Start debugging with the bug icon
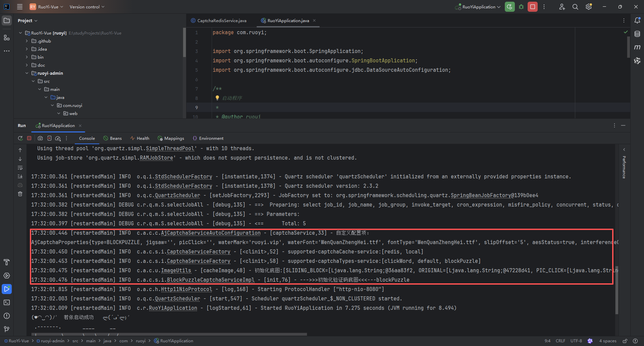Screen dimensions: 644x346 click(521, 7)
